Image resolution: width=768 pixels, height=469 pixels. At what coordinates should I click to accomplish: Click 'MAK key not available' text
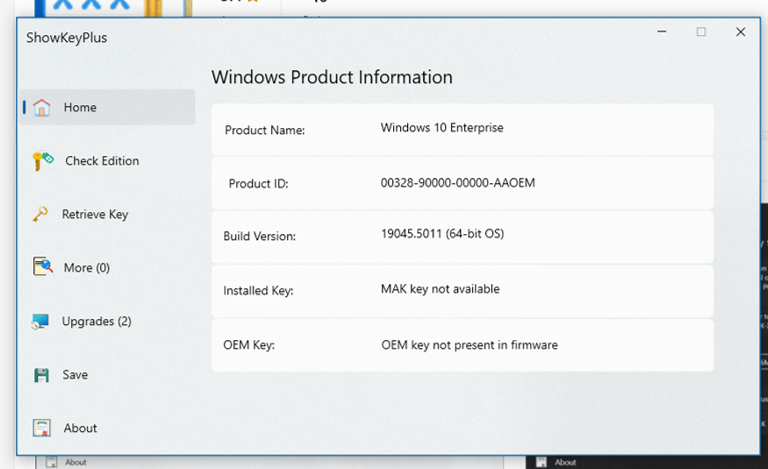[440, 289]
